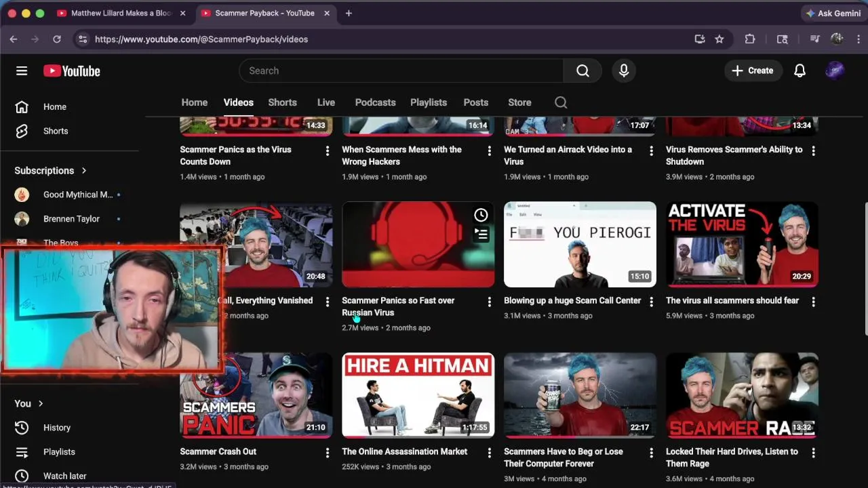Open the HIRE A HITMAN thumbnail
The width and height of the screenshot is (868, 488).
pyautogui.click(x=418, y=395)
